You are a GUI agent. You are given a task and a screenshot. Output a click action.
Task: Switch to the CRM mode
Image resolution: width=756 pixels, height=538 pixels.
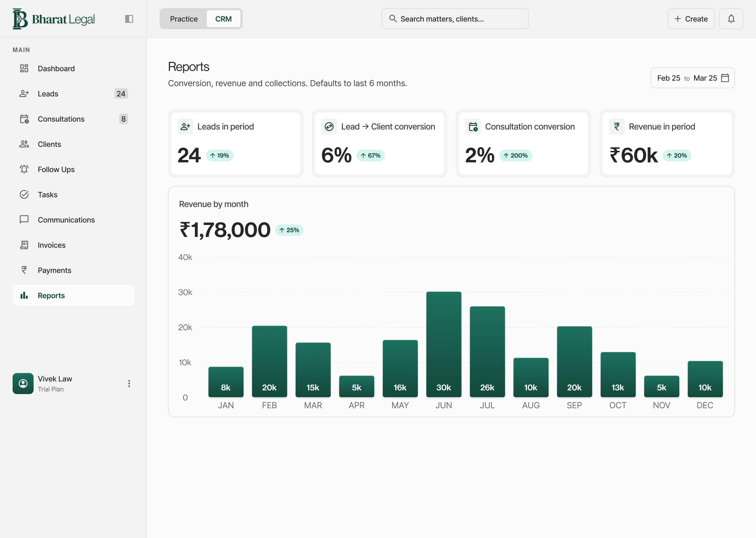223,19
